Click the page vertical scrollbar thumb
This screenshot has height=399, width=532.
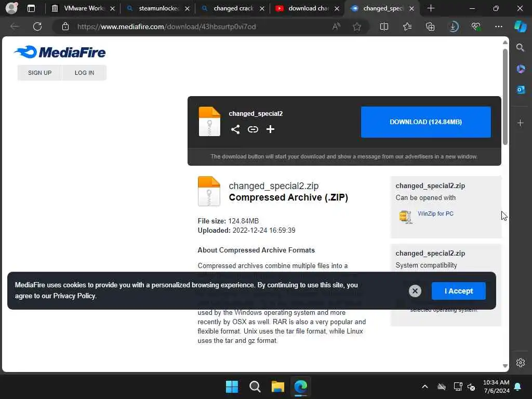click(505, 97)
